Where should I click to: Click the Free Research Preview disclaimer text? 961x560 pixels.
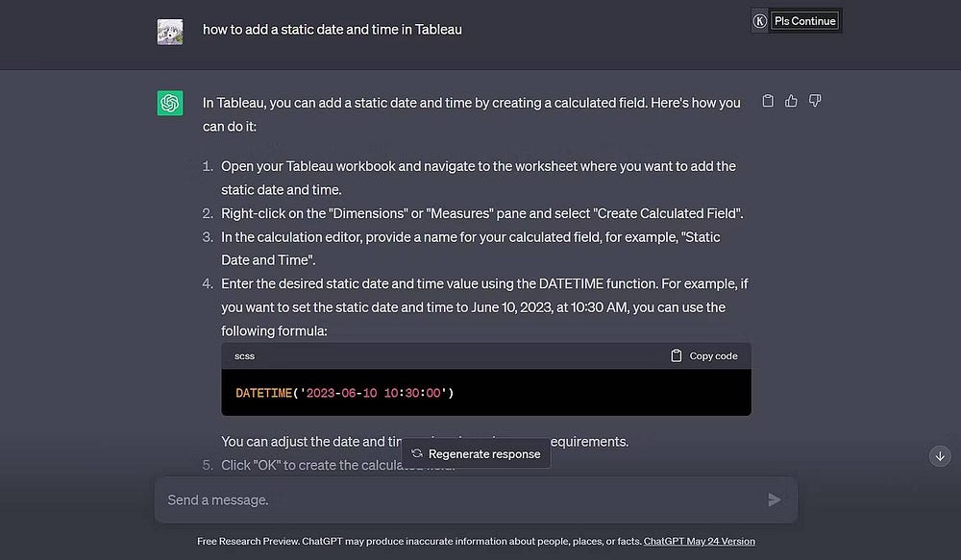tap(419, 542)
